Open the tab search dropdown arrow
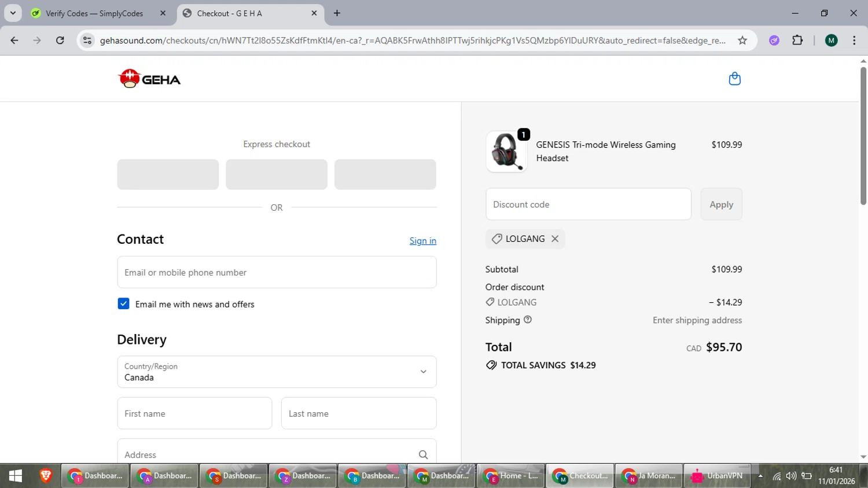The height and width of the screenshot is (488, 868). [13, 13]
